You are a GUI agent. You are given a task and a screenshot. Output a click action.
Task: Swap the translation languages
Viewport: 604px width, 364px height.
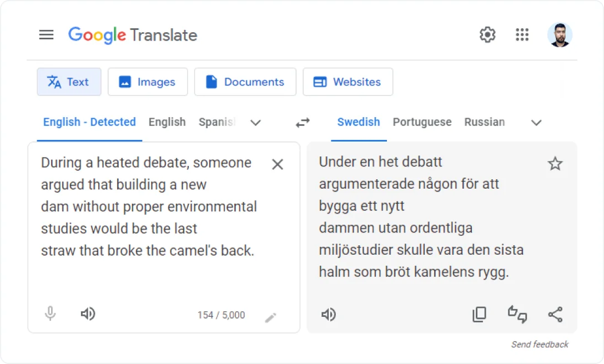click(x=303, y=123)
